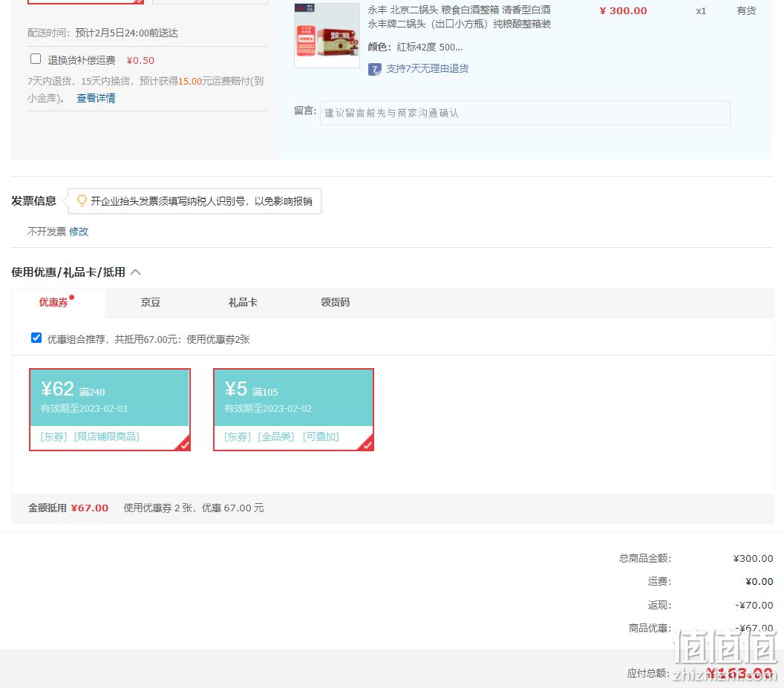Select the 颜色: 红标42度 500... specification text
The image size is (784, 688).
[x=415, y=47]
